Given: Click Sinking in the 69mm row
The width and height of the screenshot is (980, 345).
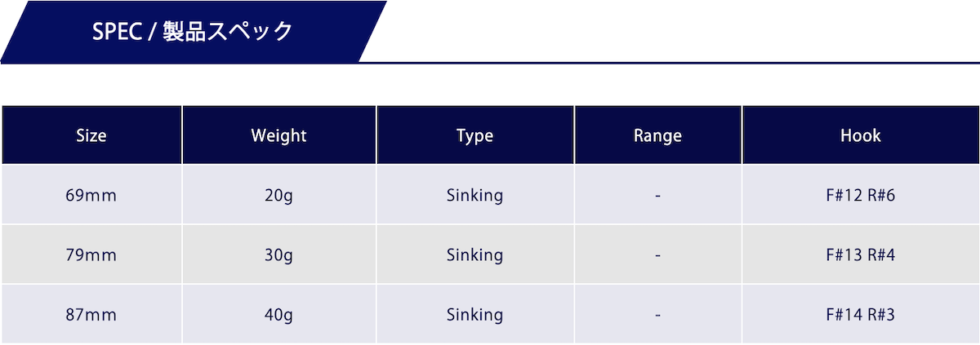Looking at the screenshot, I should point(474,196).
